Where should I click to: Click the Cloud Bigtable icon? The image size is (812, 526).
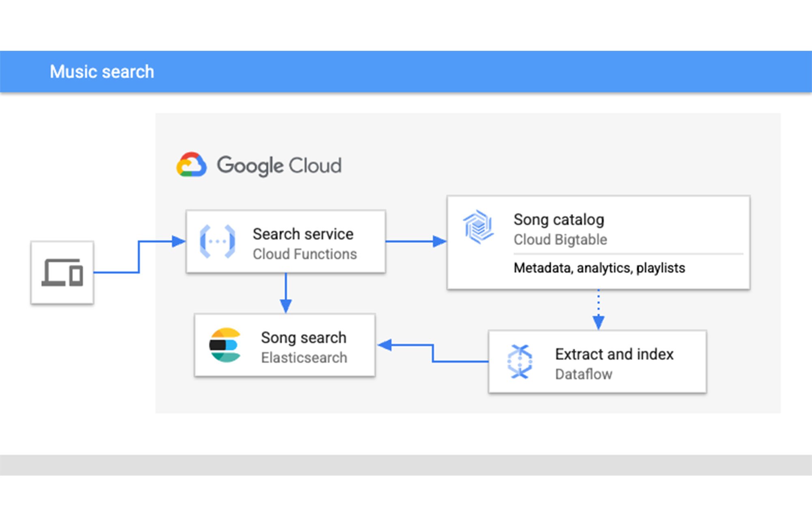[x=478, y=227]
